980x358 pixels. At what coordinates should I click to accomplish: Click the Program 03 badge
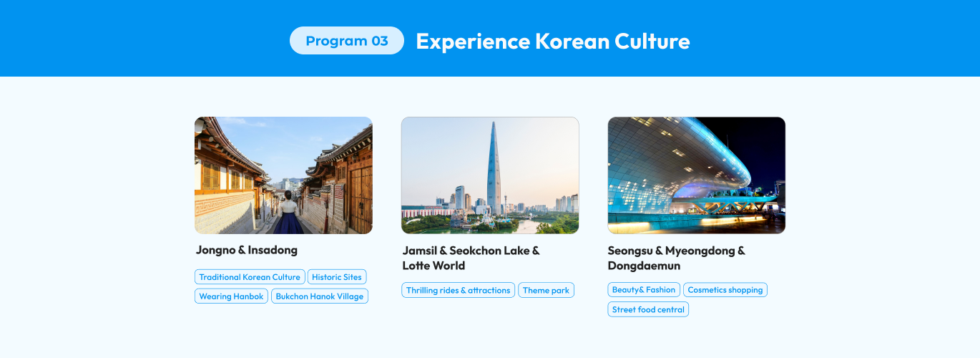point(346,41)
